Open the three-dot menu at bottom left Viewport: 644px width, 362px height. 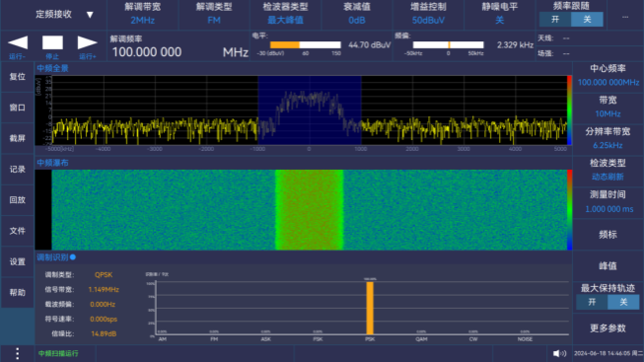17,353
